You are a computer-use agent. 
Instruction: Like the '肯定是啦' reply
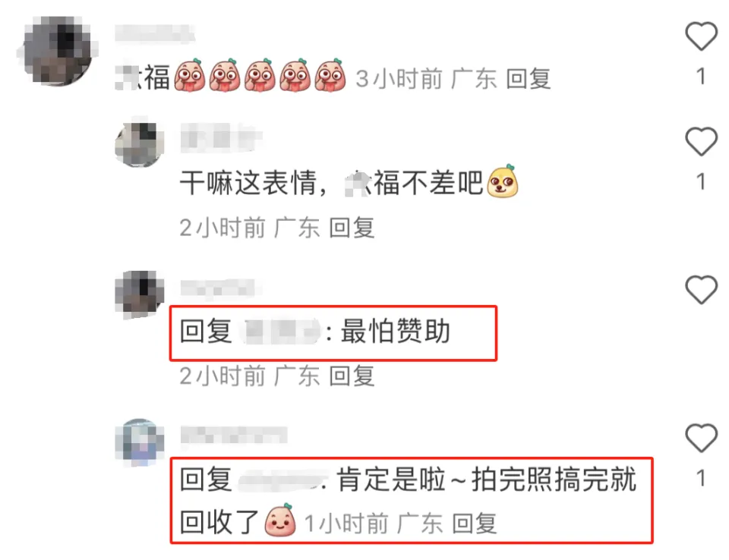click(701, 438)
